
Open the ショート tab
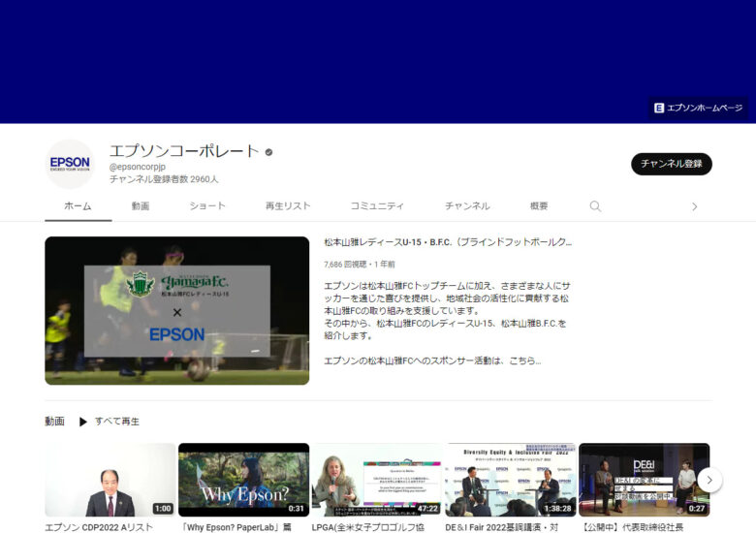pos(207,206)
